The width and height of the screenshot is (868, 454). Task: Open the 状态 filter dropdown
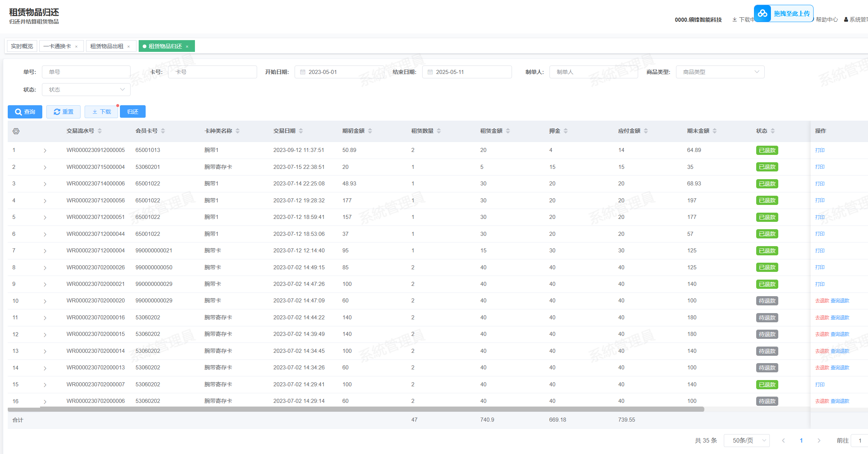[86, 90]
